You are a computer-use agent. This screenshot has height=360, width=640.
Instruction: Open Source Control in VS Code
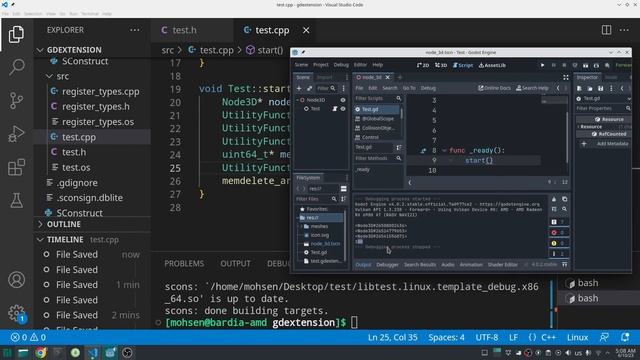(16, 100)
